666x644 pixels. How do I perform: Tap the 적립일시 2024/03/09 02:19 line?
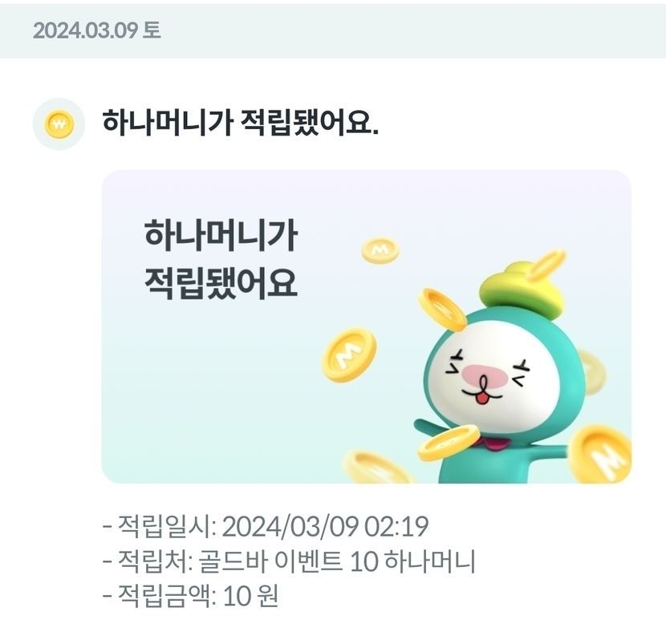click(266, 527)
